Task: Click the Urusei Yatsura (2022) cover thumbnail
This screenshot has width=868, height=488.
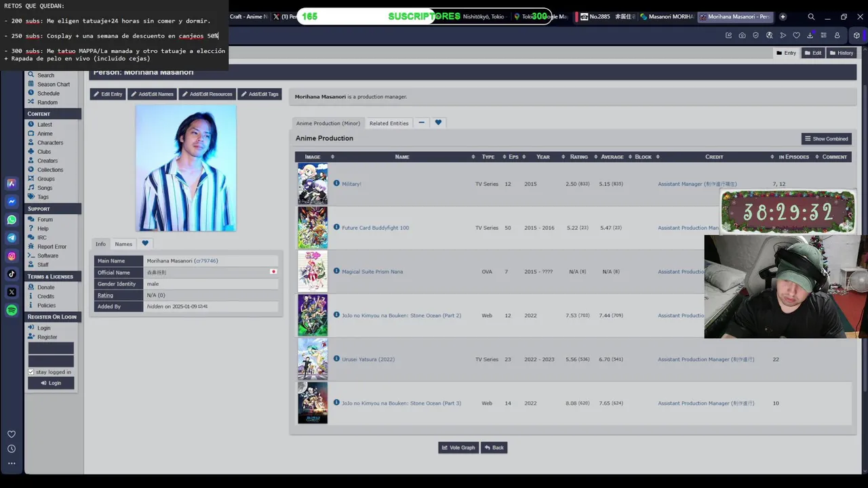Action: pos(313,359)
